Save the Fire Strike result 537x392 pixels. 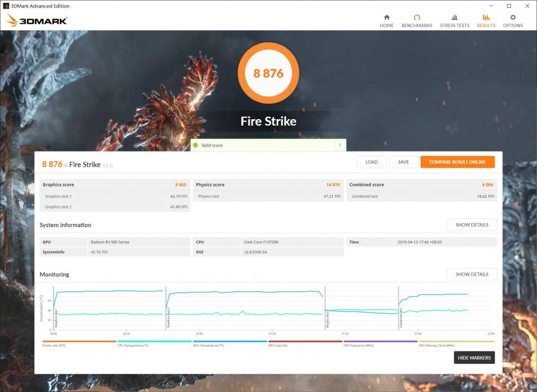[404, 162]
